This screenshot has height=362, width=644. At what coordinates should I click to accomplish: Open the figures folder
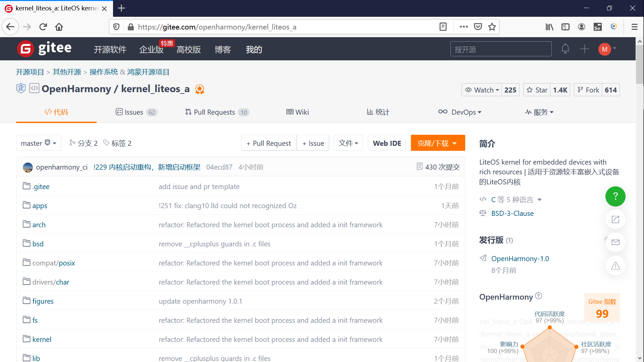point(43,301)
